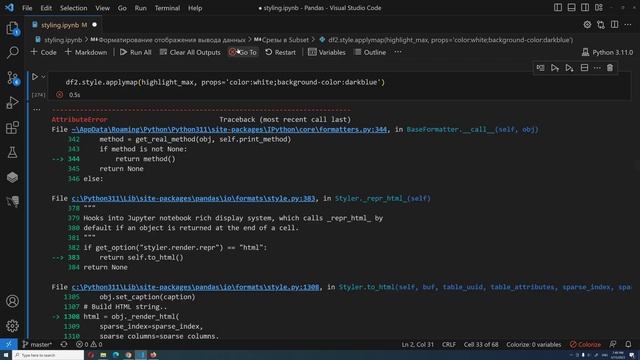
Task: Open more cell actions ellipsis
Action: (x=597, y=68)
